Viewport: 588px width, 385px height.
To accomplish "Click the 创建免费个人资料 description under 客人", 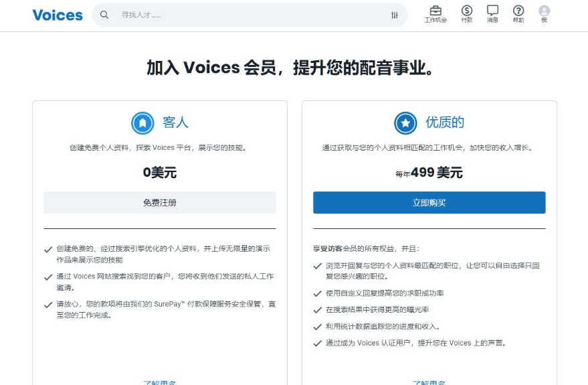I will (160, 148).
